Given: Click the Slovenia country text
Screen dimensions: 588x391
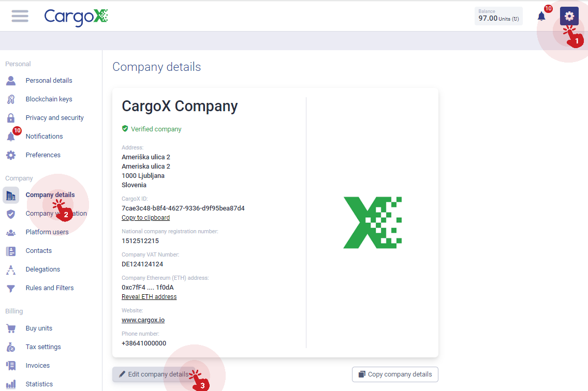Looking at the screenshot, I should tap(134, 185).
